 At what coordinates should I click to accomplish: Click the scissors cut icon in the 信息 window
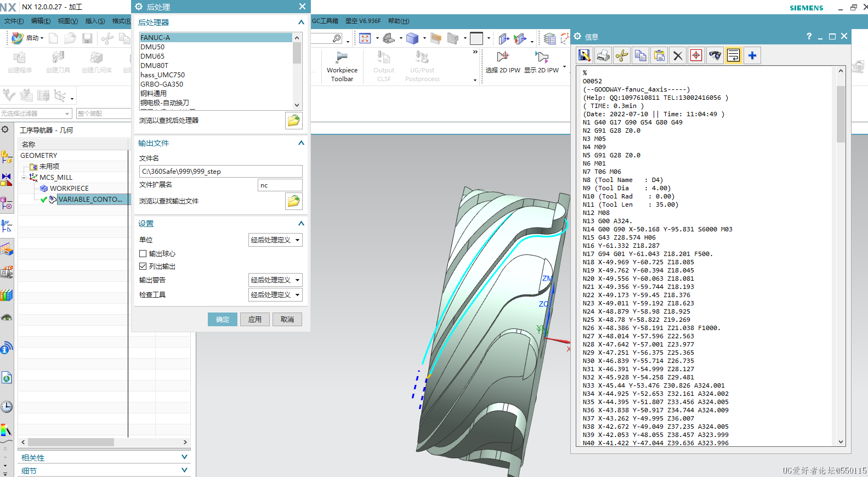click(622, 55)
